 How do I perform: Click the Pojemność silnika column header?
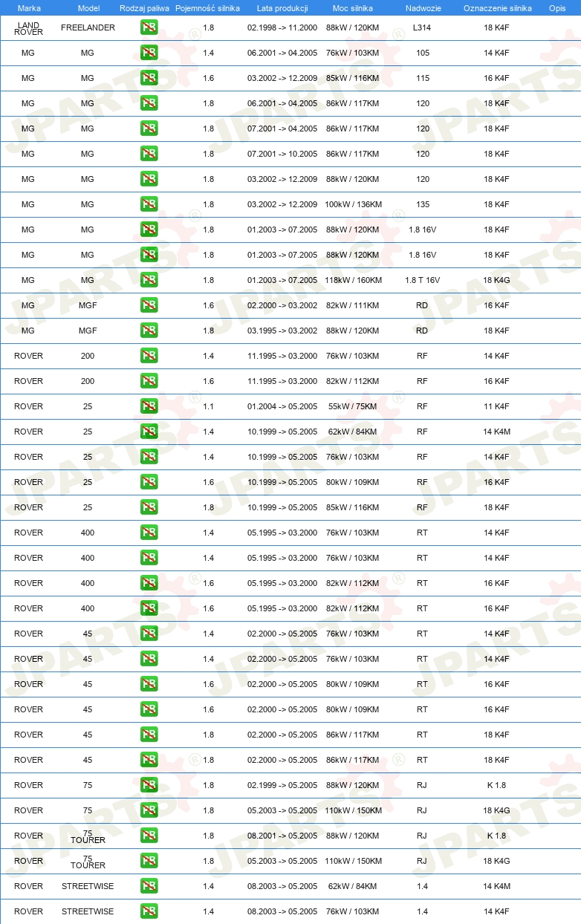pyautogui.click(x=208, y=8)
